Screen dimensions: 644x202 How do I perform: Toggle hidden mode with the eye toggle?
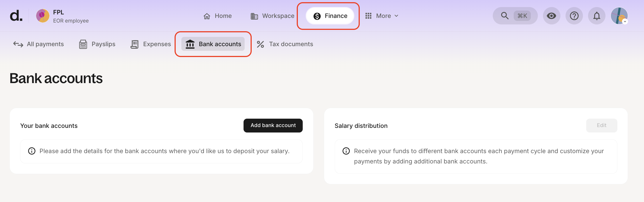click(551, 16)
